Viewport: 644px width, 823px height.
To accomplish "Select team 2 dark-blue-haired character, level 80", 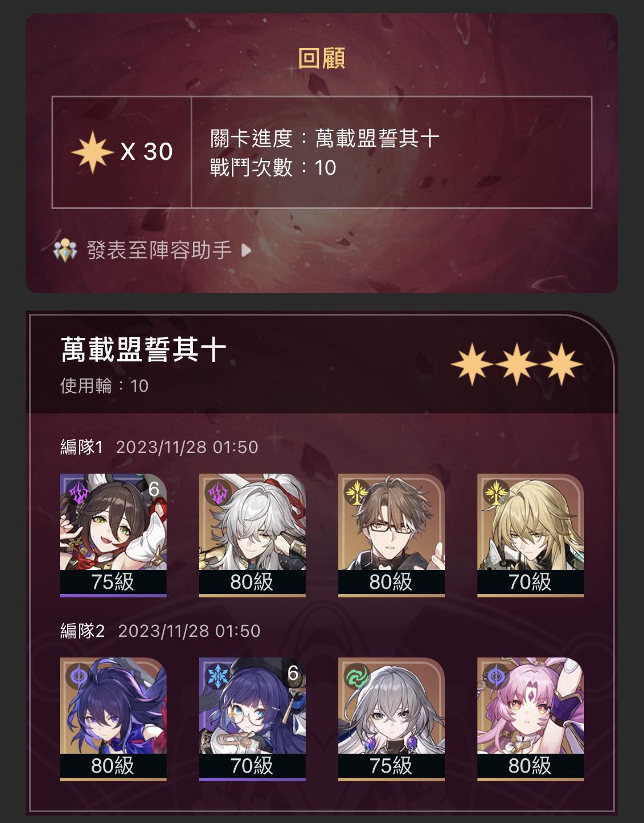I will 113,719.
